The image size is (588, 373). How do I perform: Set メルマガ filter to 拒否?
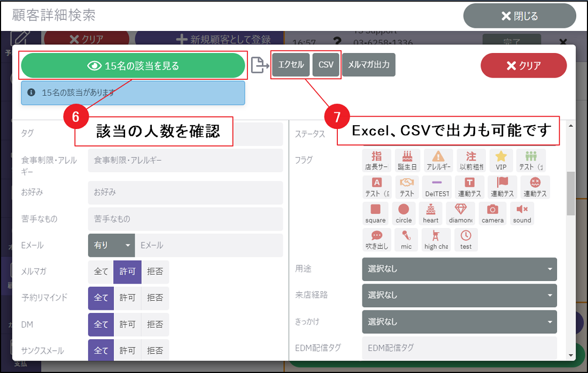tap(155, 271)
